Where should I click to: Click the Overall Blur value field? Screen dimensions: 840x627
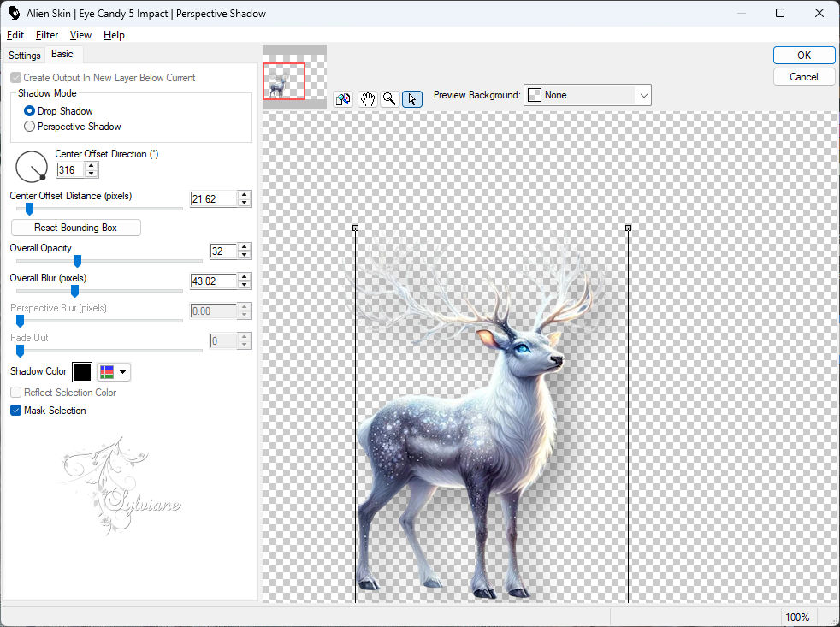click(x=214, y=281)
